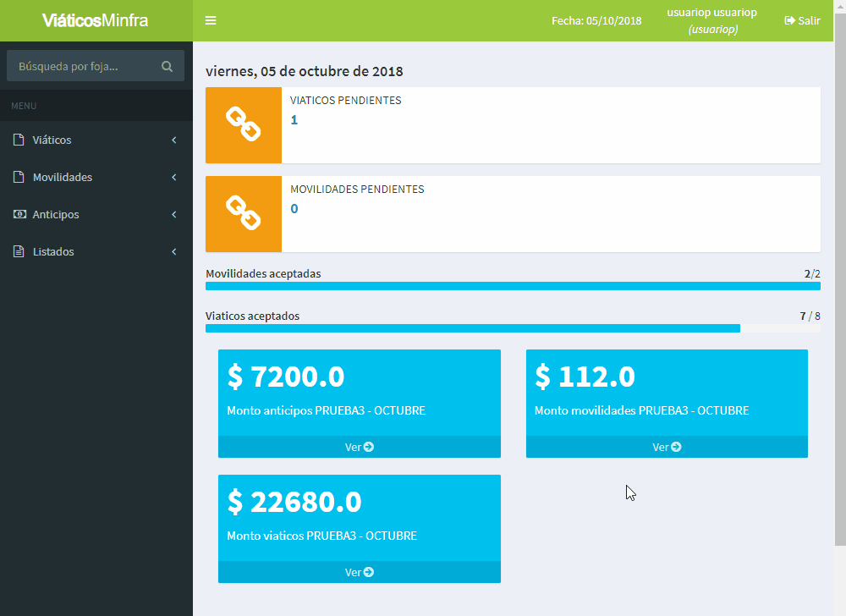Click the Movilidades file icon in sidebar
Screen dimensions: 846x616
click(19, 177)
